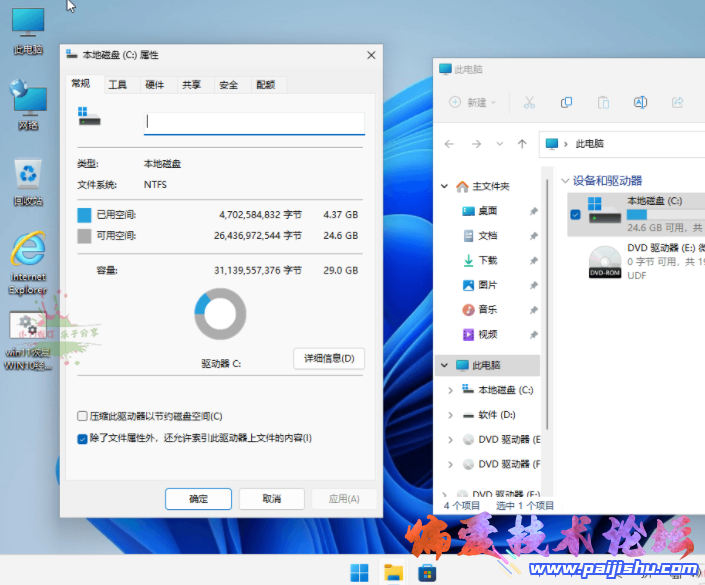Click the Share icon in Explorer toolbar
Image resolution: width=705 pixels, height=585 pixels.
click(x=677, y=102)
